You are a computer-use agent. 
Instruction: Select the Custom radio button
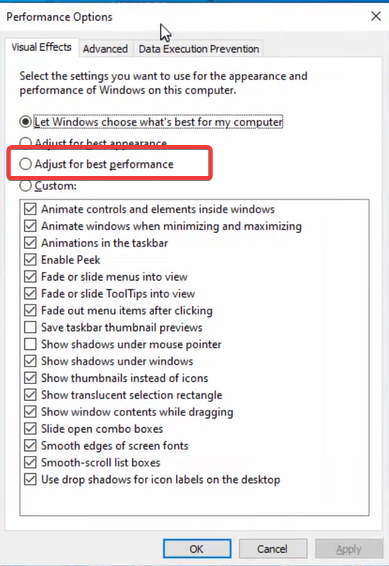(x=26, y=186)
